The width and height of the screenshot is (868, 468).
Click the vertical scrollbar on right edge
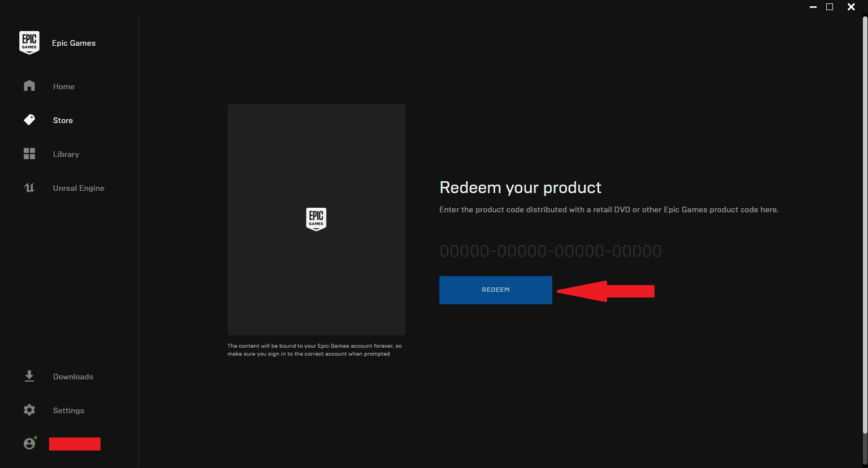(x=865, y=225)
